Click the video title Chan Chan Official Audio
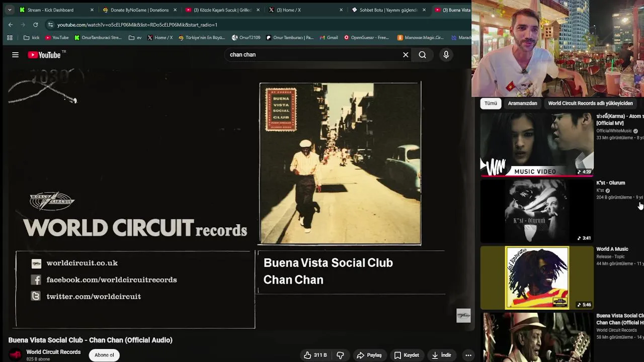 (91, 340)
